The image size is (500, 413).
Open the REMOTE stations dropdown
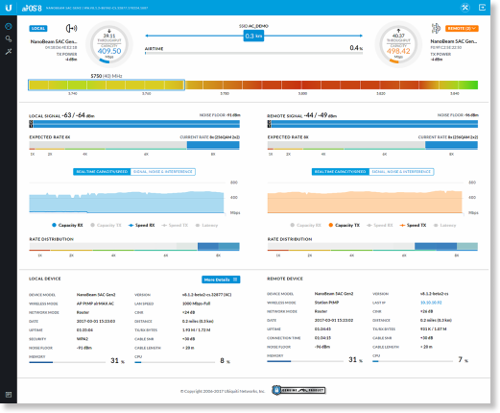click(462, 28)
